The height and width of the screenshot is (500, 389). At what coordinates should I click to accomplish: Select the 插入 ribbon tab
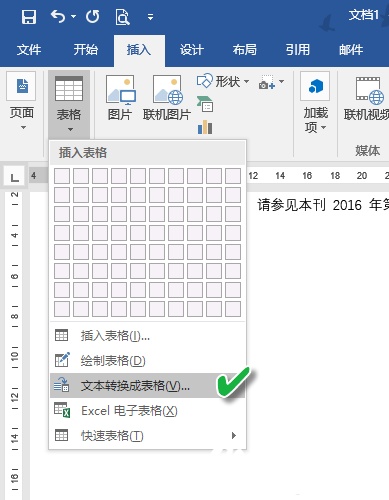coord(139,50)
